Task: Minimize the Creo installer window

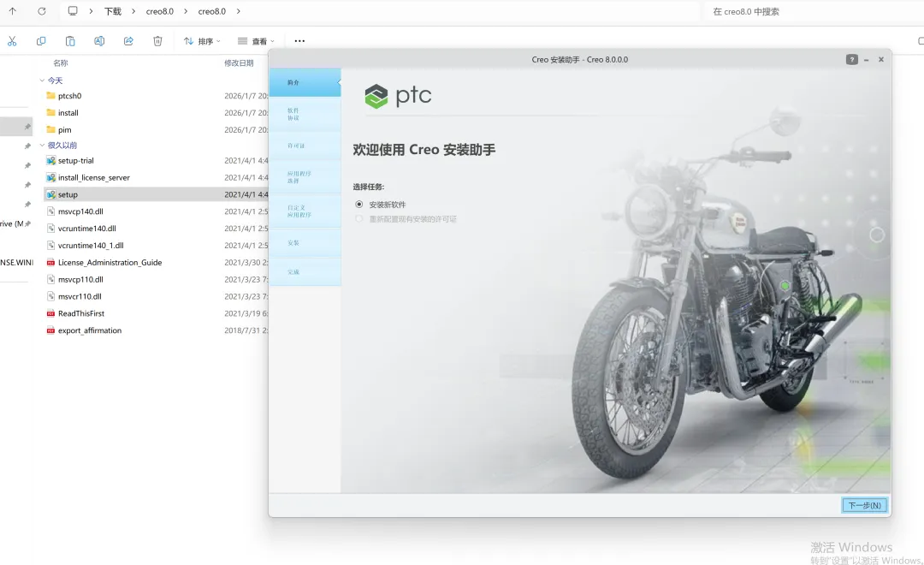Action: pyautogui.click(x=866, y=60)
